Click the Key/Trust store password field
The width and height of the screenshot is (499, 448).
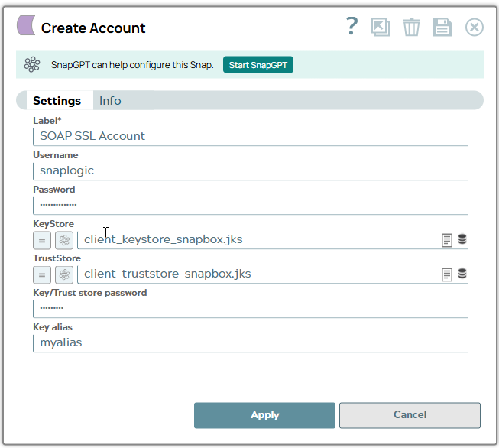(x=251, y=309)
